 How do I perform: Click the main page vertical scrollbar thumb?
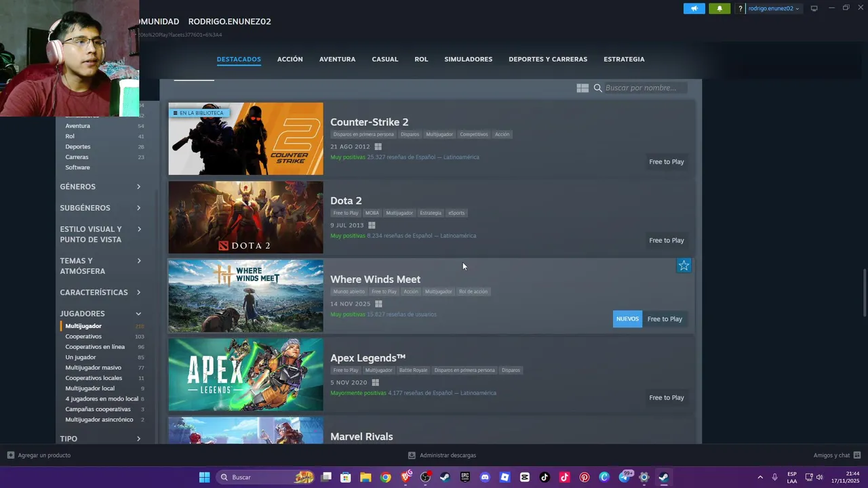pos(864,292)
